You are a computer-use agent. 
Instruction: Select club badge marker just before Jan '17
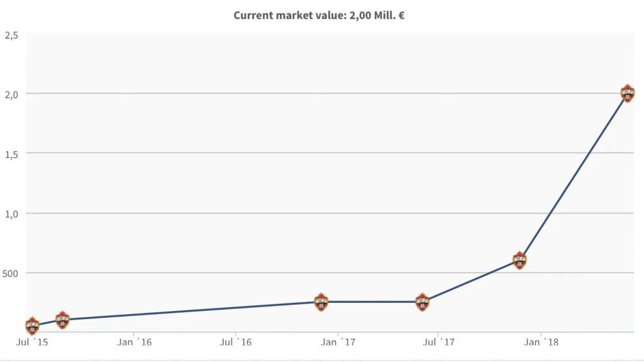point(321,302)
